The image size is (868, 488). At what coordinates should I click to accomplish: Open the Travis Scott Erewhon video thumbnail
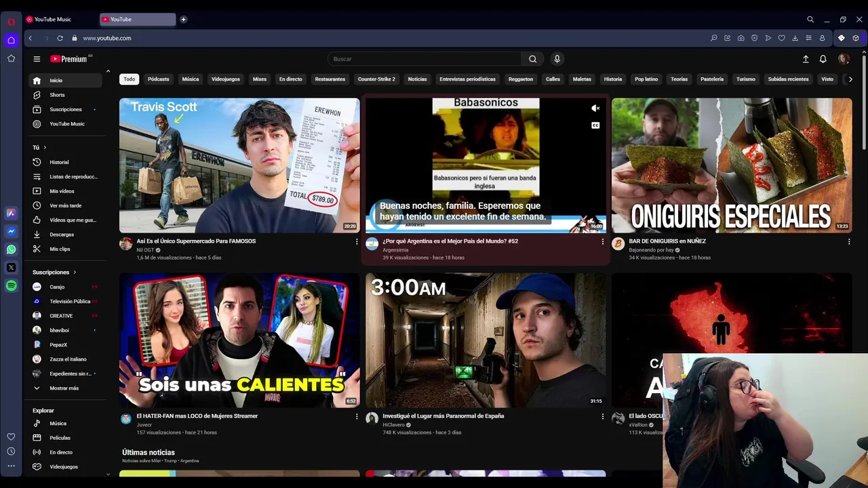[239, 165]
